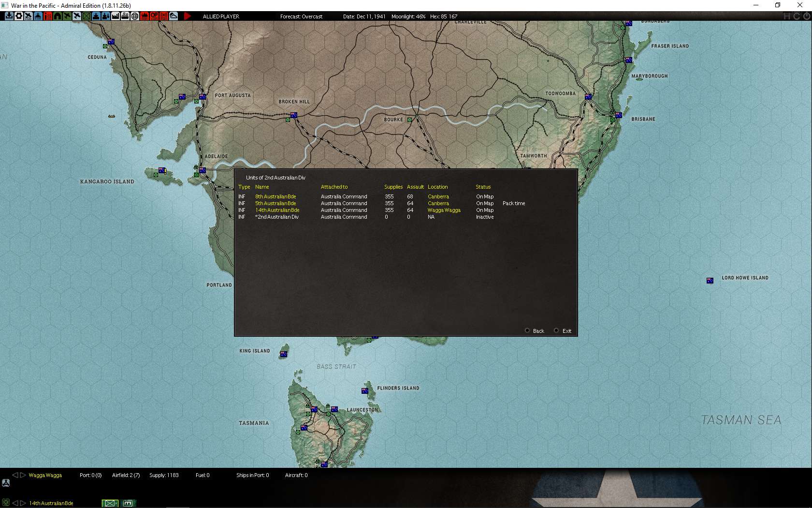812x508 pixels.
Task: Click the red end-turn arrow
Action: pos(187,16)
